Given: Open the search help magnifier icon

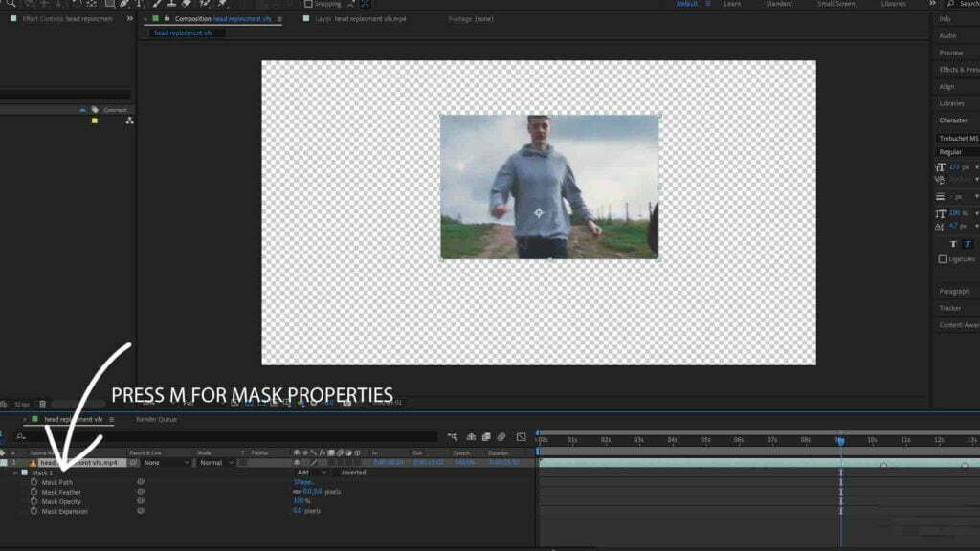Looking at the screenshot, I should [x=950, y=4].
